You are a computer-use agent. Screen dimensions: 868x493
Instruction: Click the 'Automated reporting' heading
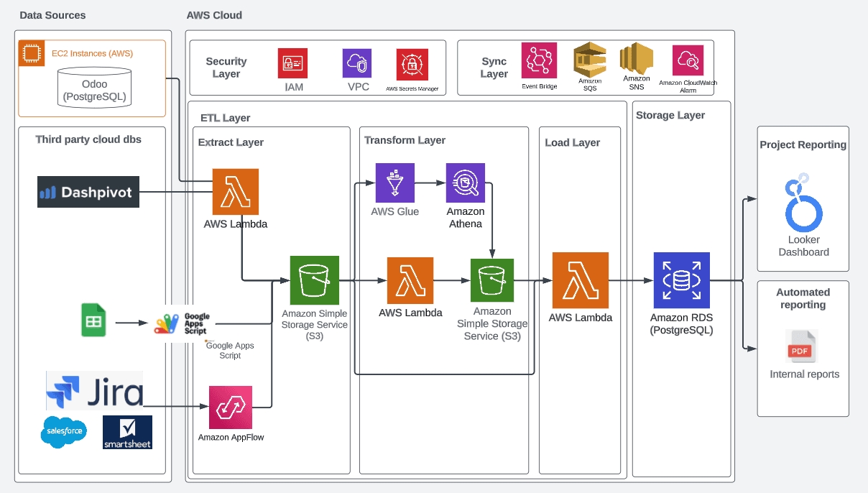click(x=803, y=298)
